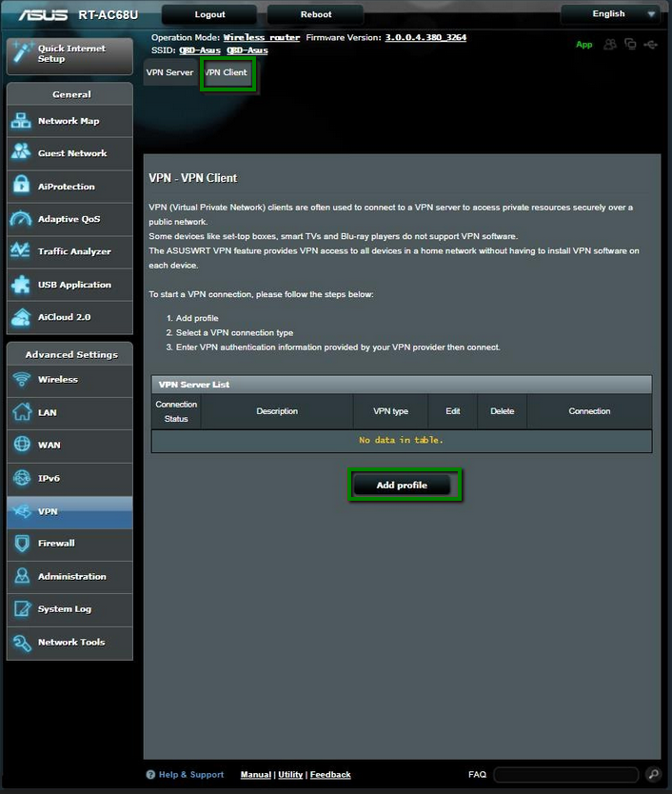This screenshot has height=794, width=672.
Task: Open the Wireless router operation mode link
Action: tap(262, 37)
